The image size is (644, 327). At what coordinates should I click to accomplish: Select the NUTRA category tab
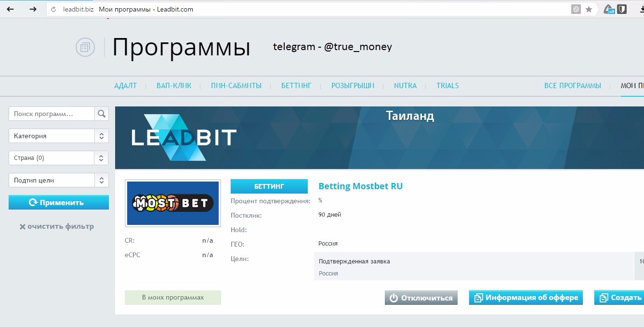coord(405,86)
